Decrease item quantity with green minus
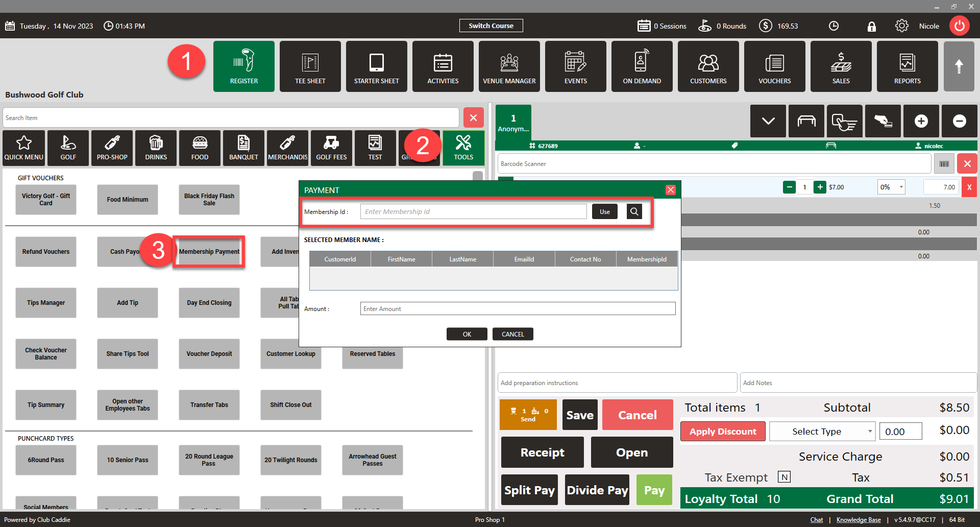This screenshot has width=980, height=527. (789, 187)
